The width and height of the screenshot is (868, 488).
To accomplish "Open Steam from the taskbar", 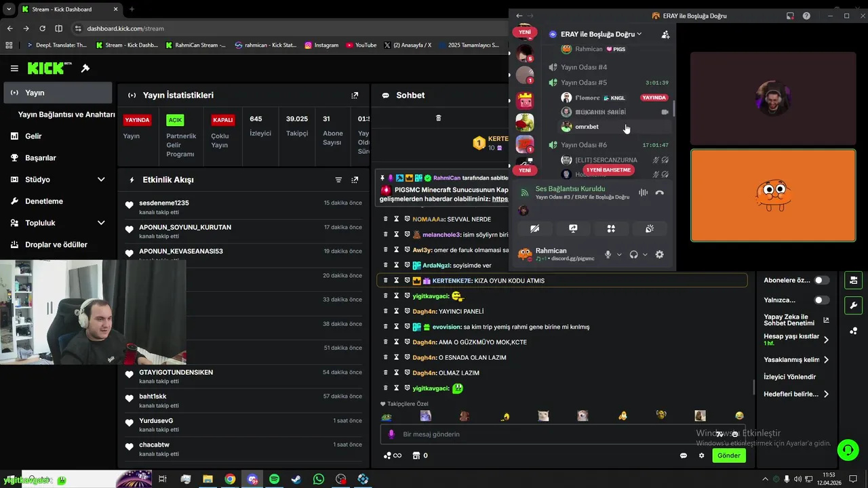I will click(296, 479).
